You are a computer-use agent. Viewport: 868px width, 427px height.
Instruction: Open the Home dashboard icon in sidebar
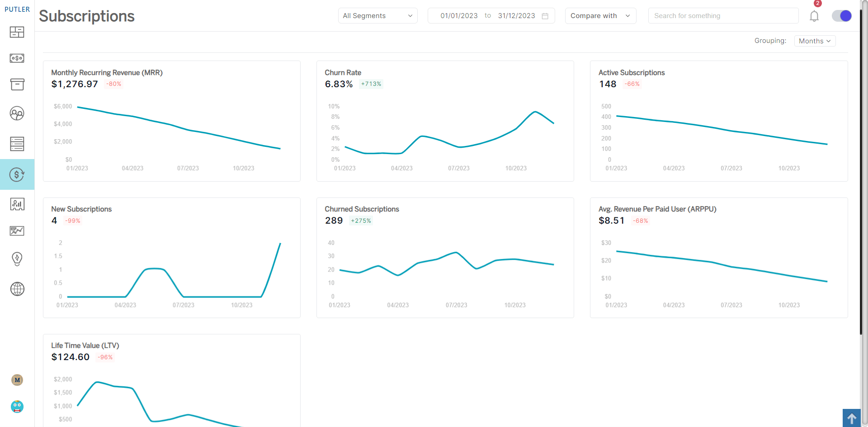(x=17, y=32)
